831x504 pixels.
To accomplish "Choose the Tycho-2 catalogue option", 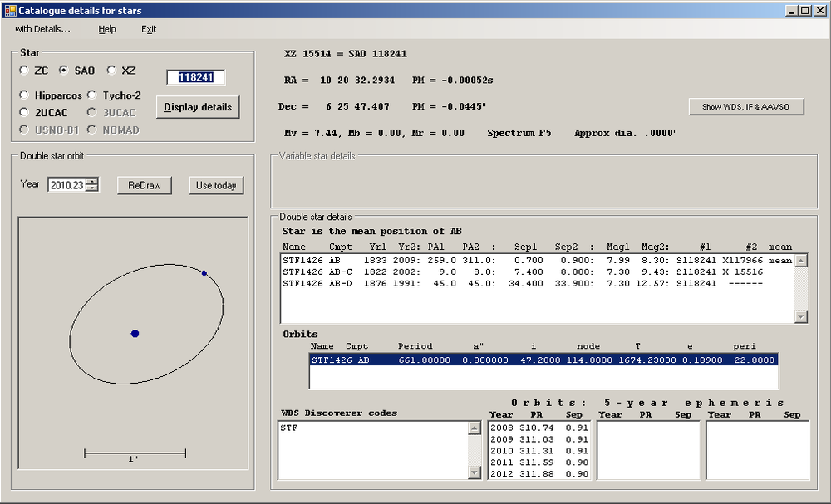I will [93, 95].
